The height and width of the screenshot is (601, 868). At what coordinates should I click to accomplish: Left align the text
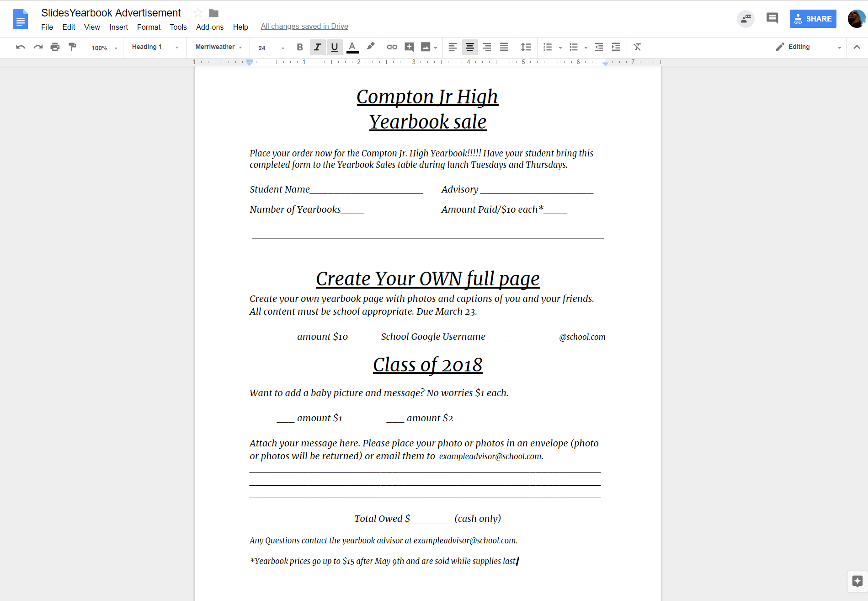tap(453, 47)
